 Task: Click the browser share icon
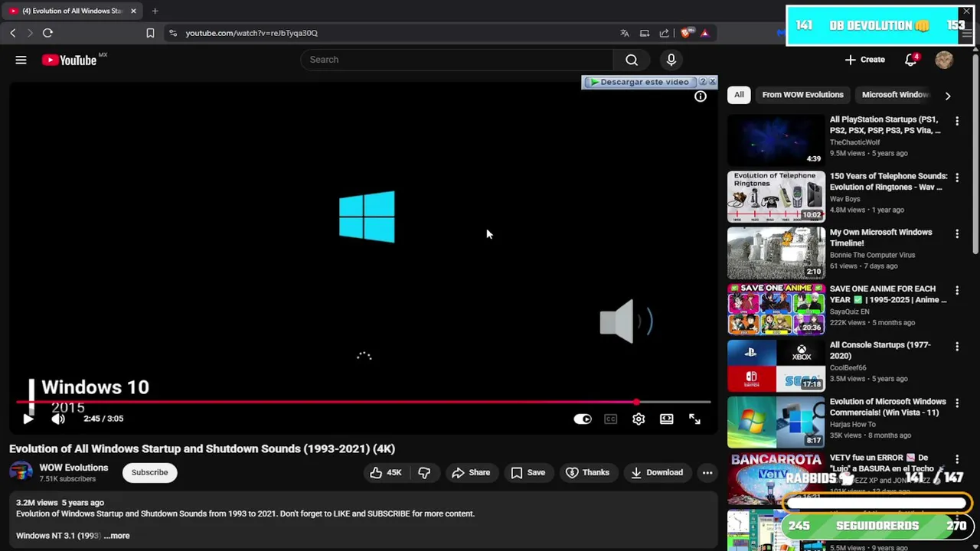click(x=665, y=33)
